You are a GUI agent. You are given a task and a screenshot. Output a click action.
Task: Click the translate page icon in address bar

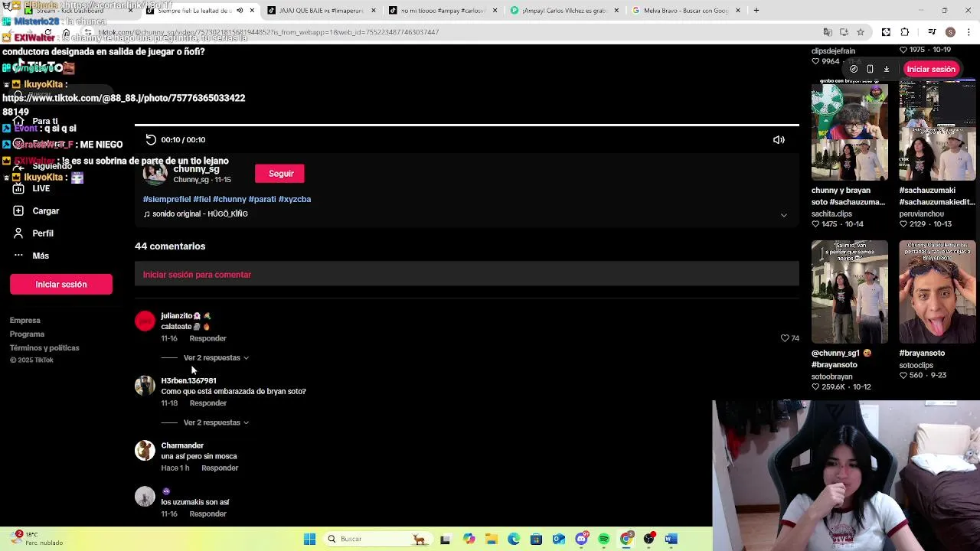click(x=828, y=32)
